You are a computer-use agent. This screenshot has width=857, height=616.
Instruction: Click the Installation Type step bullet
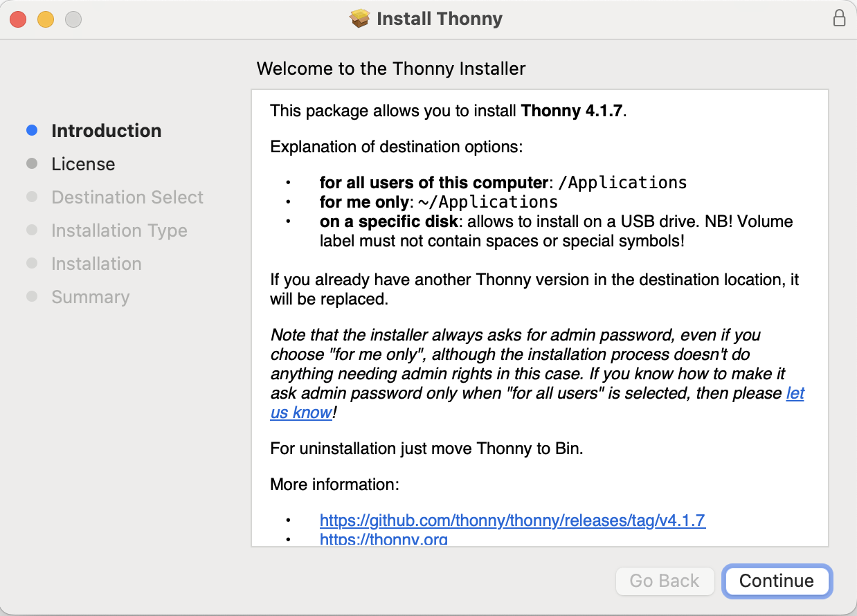click(x=31, y=230)
